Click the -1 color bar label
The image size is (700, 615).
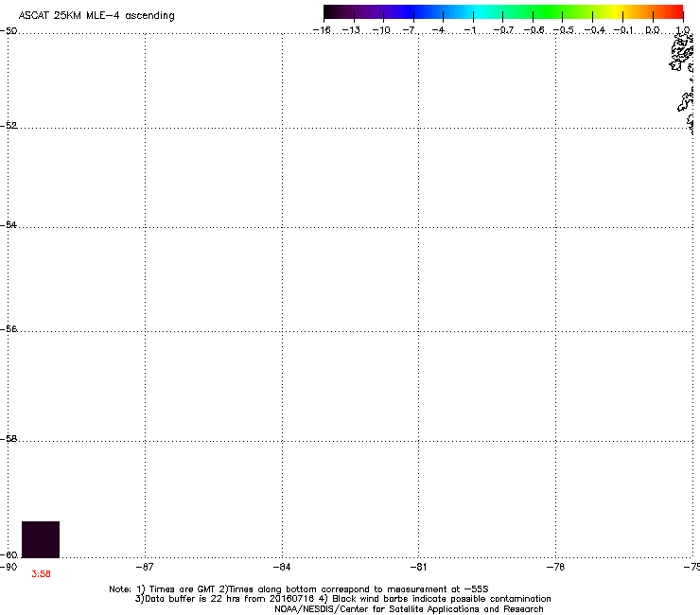point(470,30)
